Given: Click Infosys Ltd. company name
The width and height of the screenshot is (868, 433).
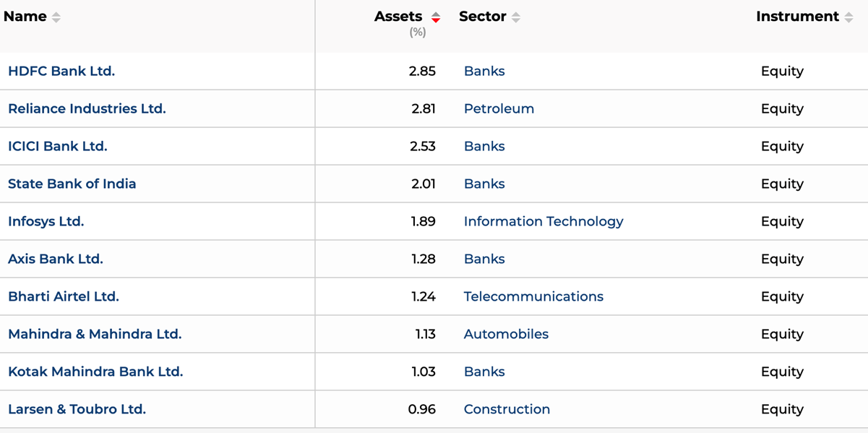Looking at the screenshot, I should click(x=46, y=221).
